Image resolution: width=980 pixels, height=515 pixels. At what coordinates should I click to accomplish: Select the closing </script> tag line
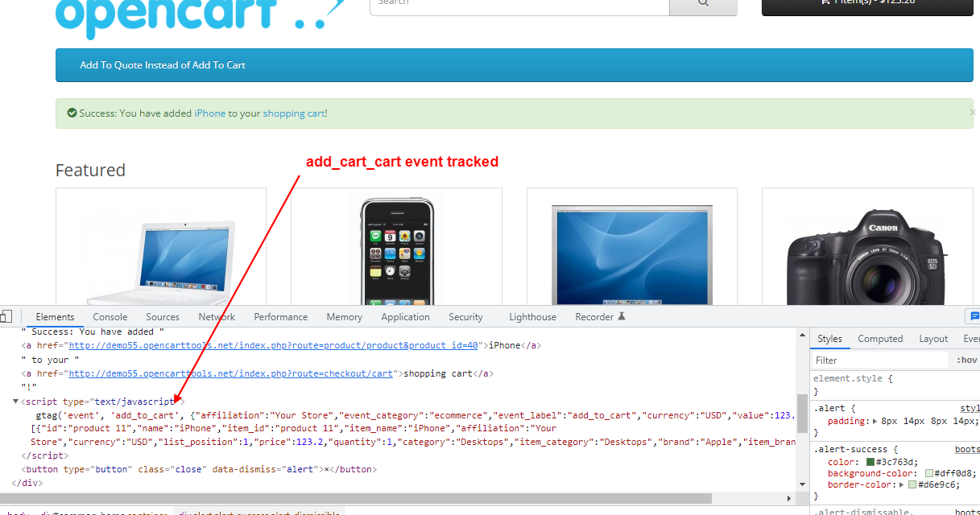[43, 455]
